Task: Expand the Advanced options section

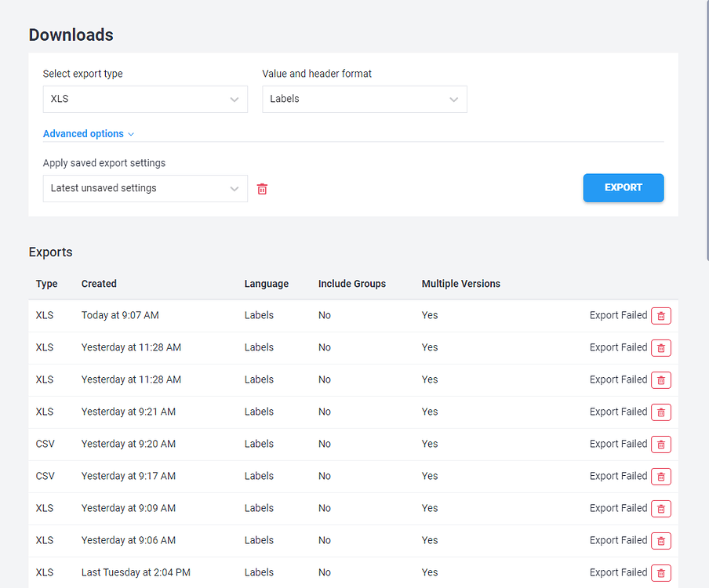Action: 89,134
